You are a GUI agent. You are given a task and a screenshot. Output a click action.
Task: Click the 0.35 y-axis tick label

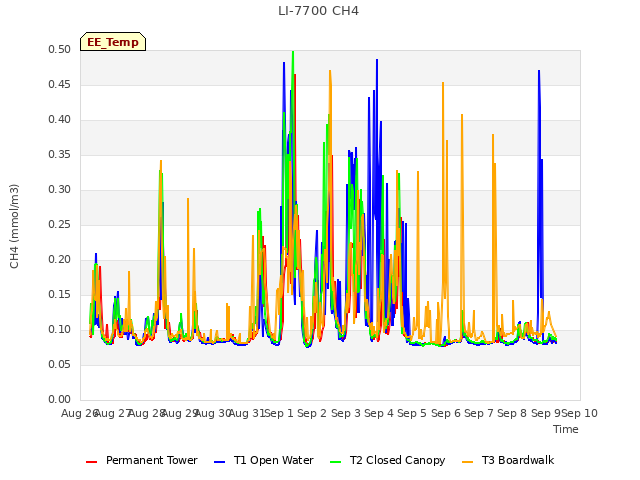coord(60,154)
